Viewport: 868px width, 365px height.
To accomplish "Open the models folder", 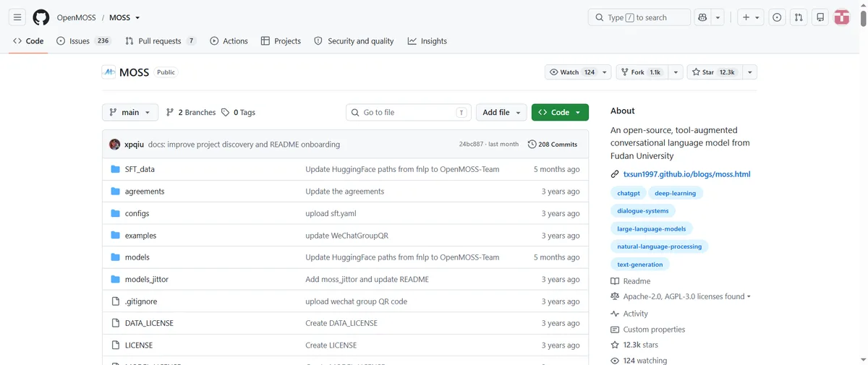I will tap(137, 257).
